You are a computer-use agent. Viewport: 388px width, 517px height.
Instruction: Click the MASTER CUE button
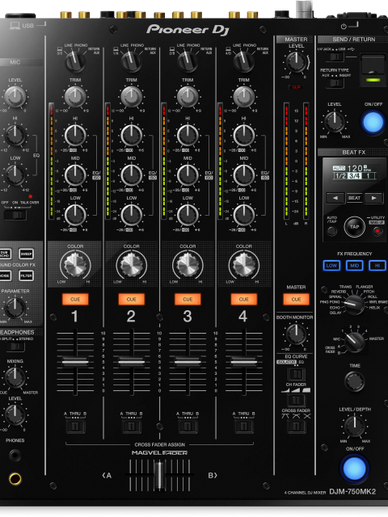(x=296, y=299)
